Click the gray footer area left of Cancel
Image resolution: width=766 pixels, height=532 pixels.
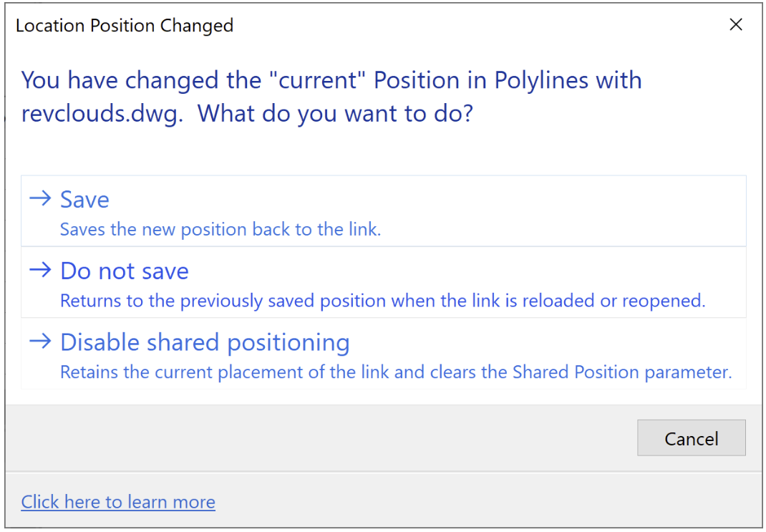tap(322, 437)
